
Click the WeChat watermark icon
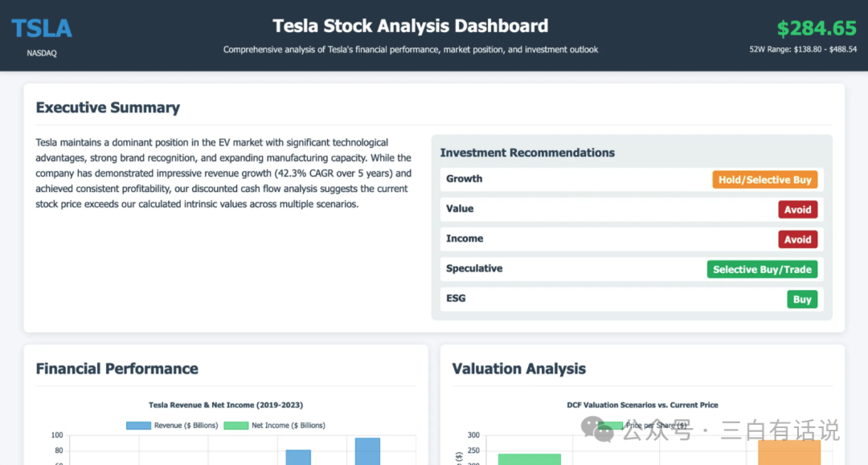(598, 430)
